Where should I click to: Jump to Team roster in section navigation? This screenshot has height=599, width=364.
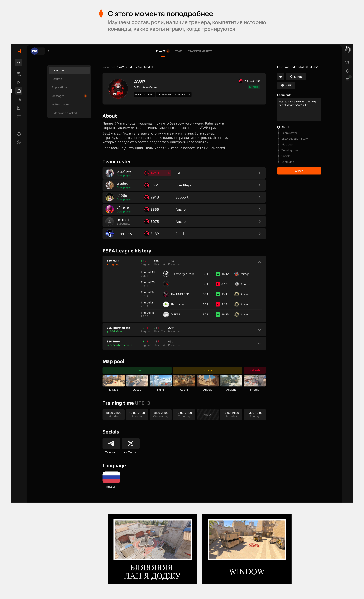[289, 133]
